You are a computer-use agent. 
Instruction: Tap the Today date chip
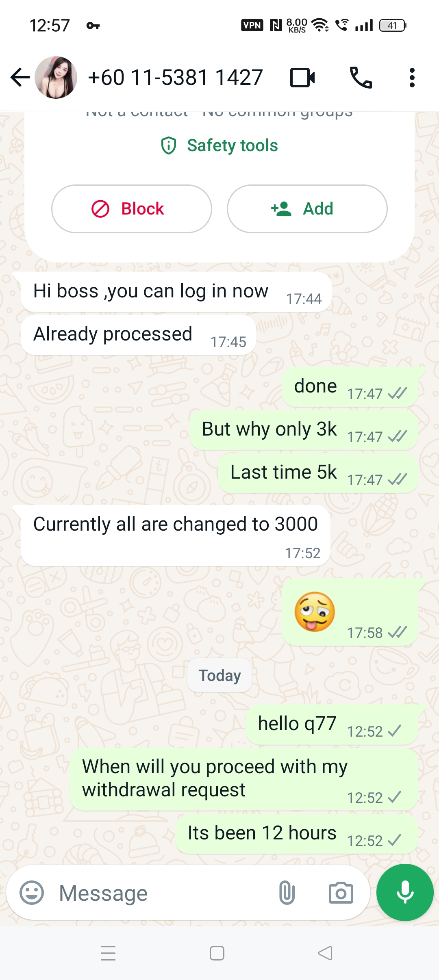click(x=219, y=675)
